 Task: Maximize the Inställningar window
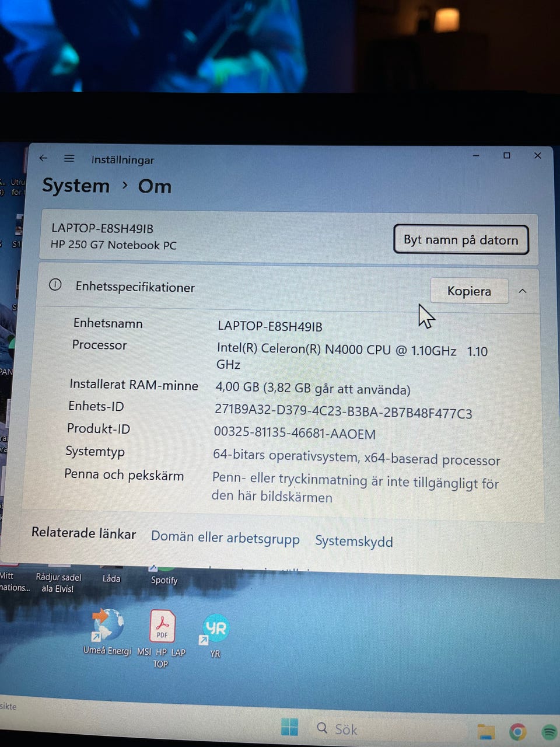pyautogui.click(x=506, y=155)
